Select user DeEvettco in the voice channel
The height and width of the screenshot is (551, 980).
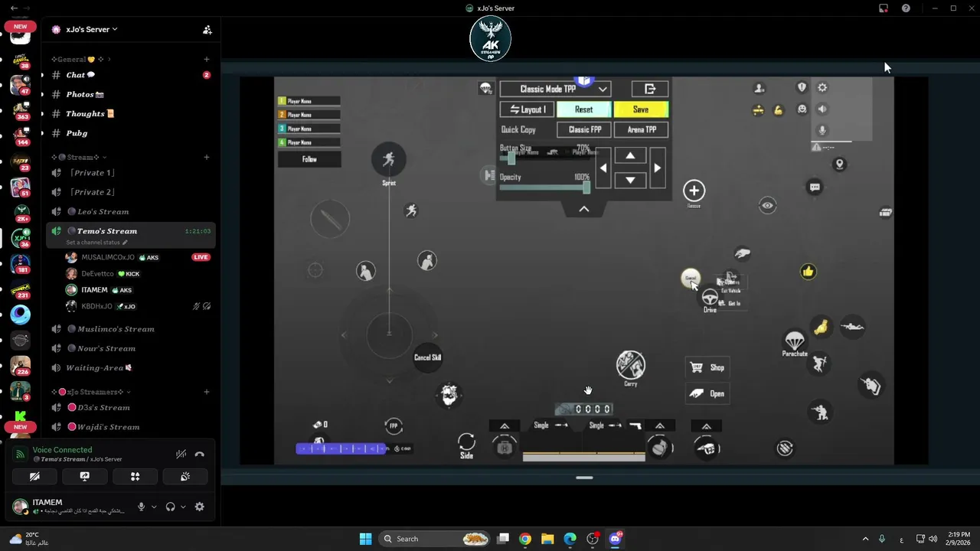click(138, 273)
